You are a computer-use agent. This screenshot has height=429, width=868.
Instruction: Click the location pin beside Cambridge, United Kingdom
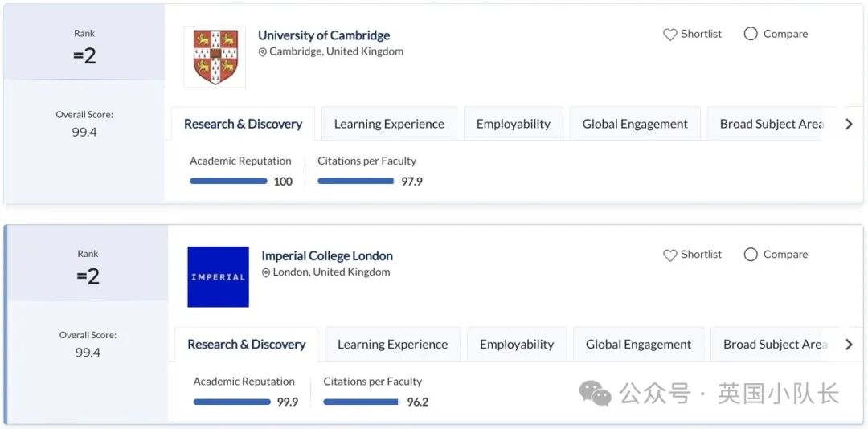click(x=262, y=52)
